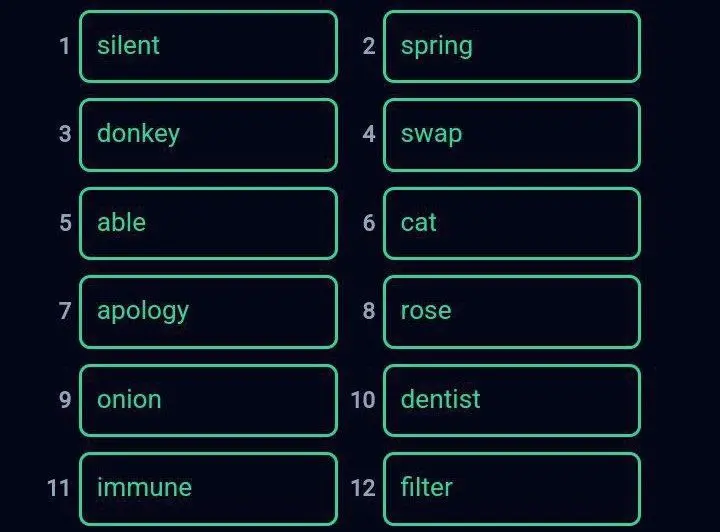Click the word 6 field containing 'cat'
This screenshot has height=532, width=720.
512,224
